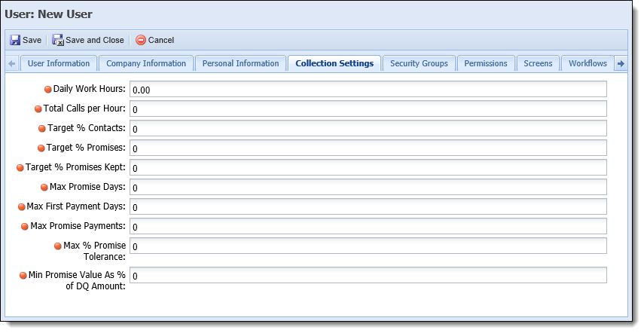Click the red Cancel icon
This screenshot has height=333, width=644.
[141, 40]
